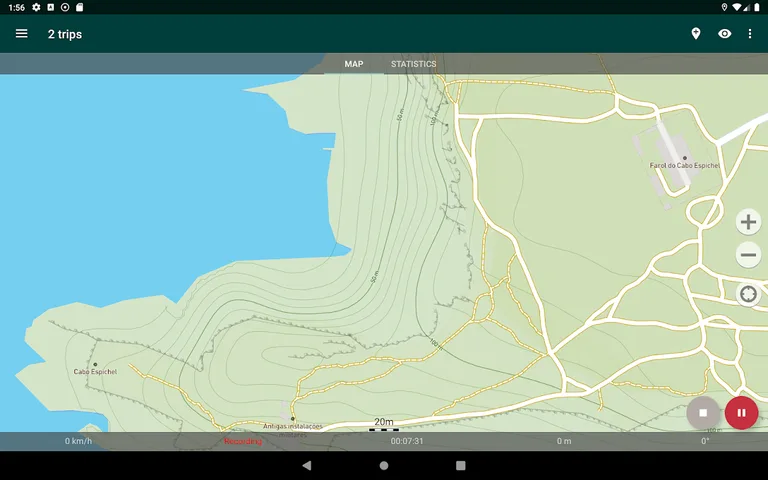Tap the Antigas instalações militares label
Screen dimensions: 768x480
click(292, 430)
